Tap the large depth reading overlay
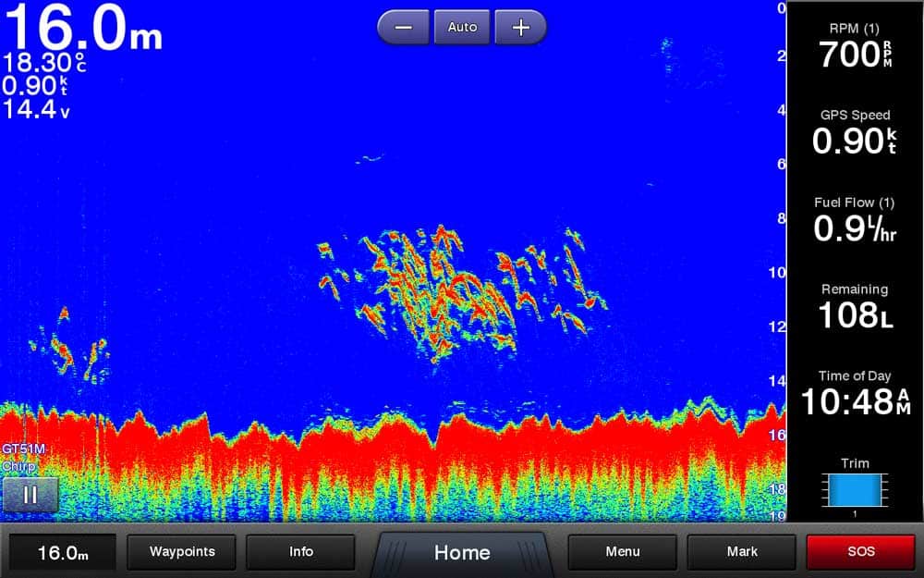This screenshot has height=578, width=924. 83,30
